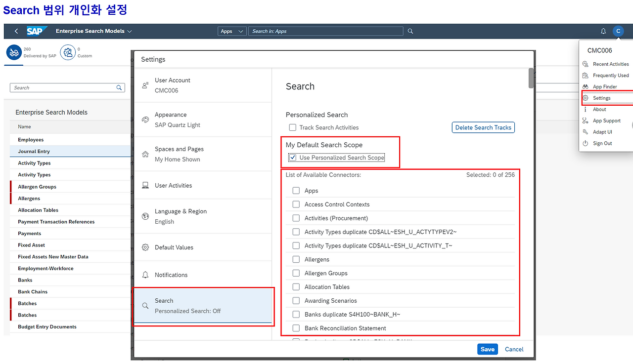This screenshot has width=633, height=364.
Task: Select App Finder in the user menu
Action: tap(607, 87)
